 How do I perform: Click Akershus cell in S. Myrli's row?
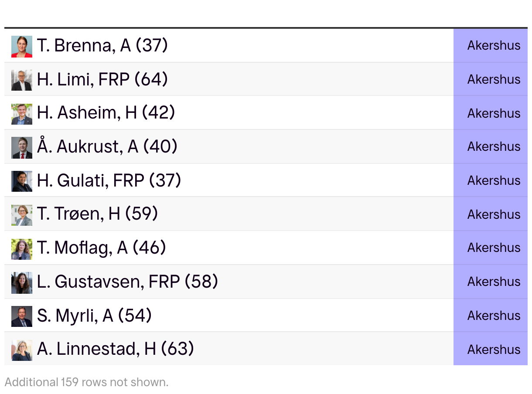tap(491, 316)
